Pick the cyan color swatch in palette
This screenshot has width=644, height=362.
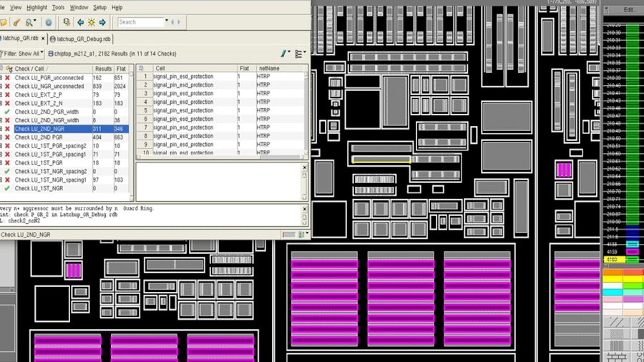(613, 292)
